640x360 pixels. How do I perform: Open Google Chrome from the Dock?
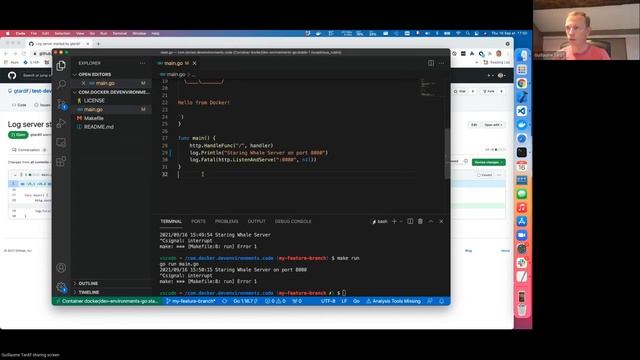(x=522, y=83)
